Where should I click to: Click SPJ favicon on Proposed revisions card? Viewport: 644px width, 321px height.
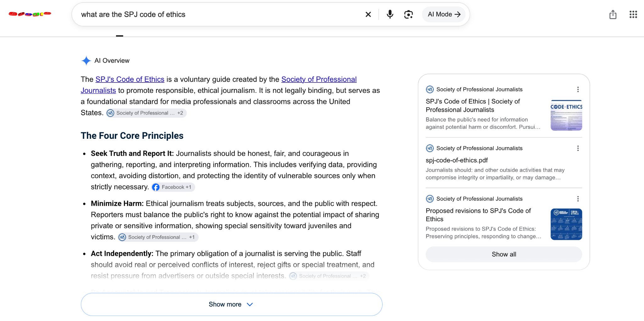pos(430,199)
